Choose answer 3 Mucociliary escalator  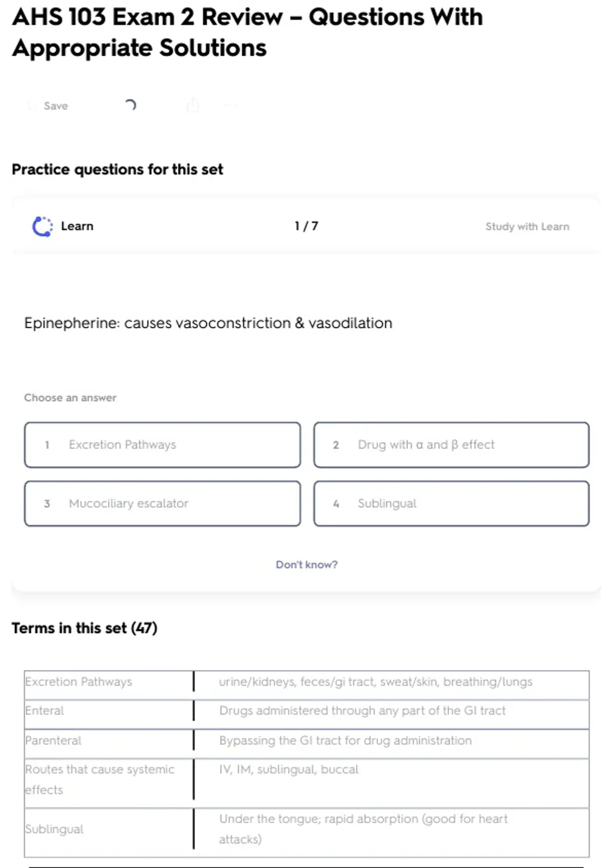[162, 503]
